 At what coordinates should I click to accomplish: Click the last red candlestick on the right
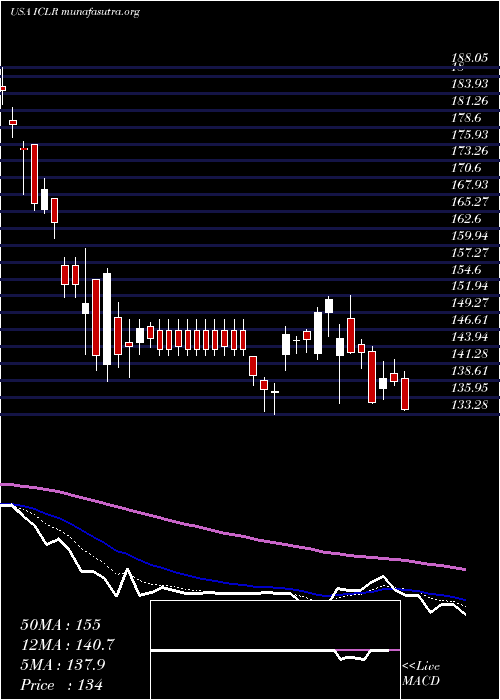click(x=405, y=394)
